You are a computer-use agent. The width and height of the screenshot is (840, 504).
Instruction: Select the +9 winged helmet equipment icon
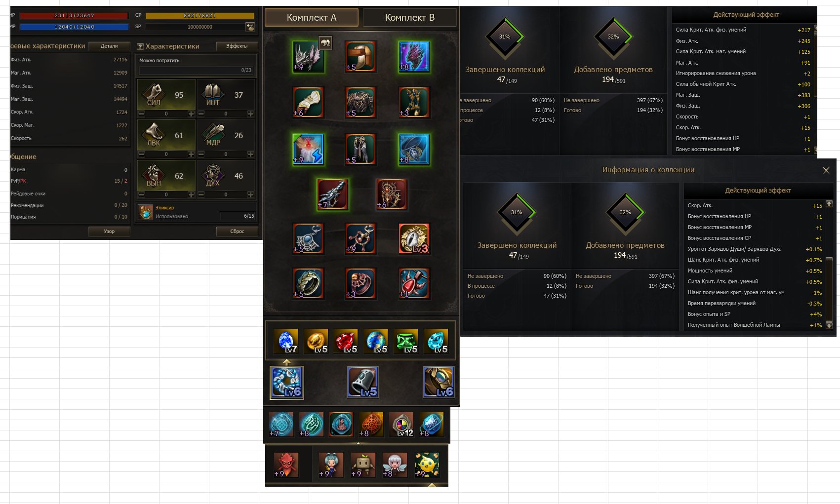click(309, 57)
